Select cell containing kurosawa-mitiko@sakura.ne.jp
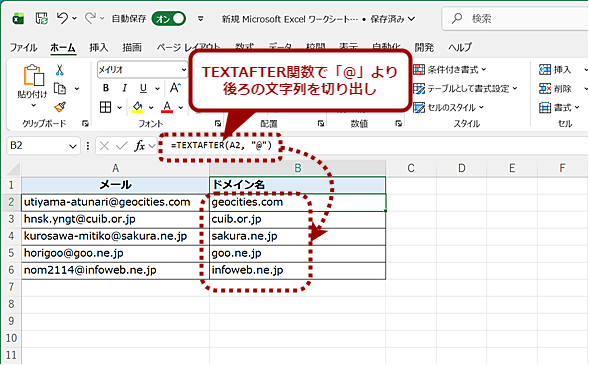This screenshot has width=589, height=365. pyautogui.click(x=115, y=236)
